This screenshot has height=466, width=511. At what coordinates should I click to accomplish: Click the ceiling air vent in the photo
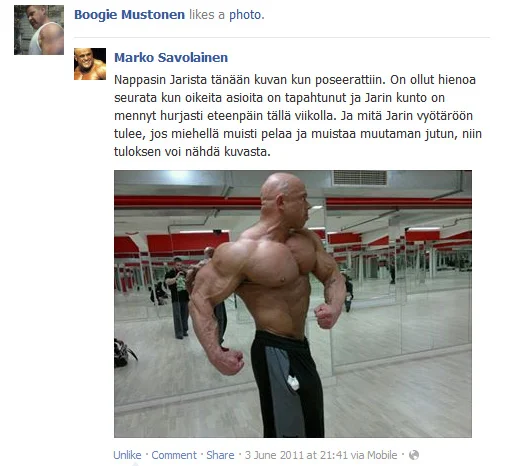[360, 178]
